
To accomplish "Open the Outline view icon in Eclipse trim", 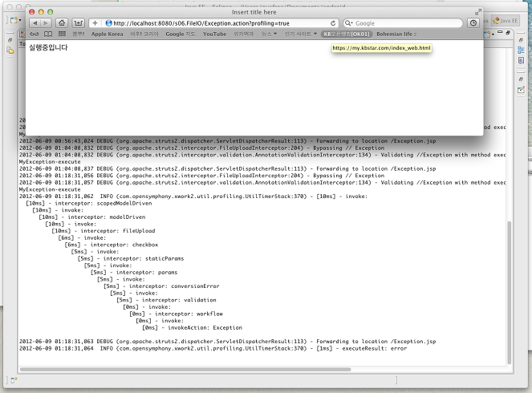I will click(521, 51).
